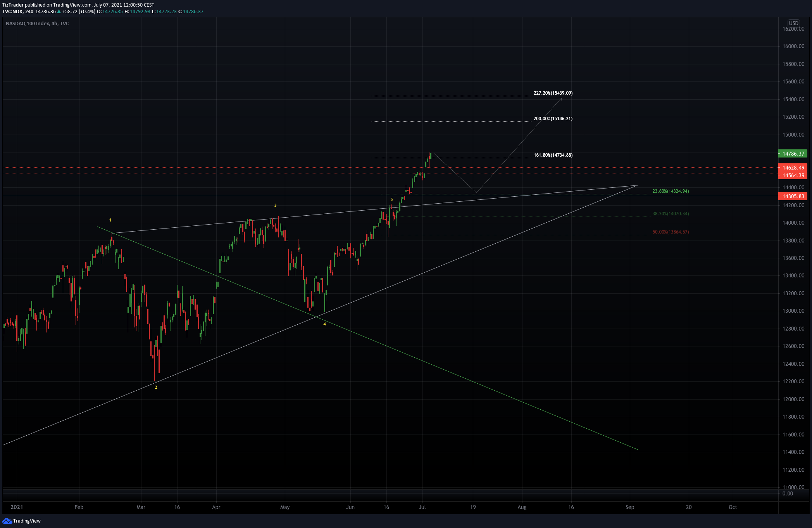This screenshot has width=812, height=528.
Task: Click the yellow wave label 4
Action: 324,324
